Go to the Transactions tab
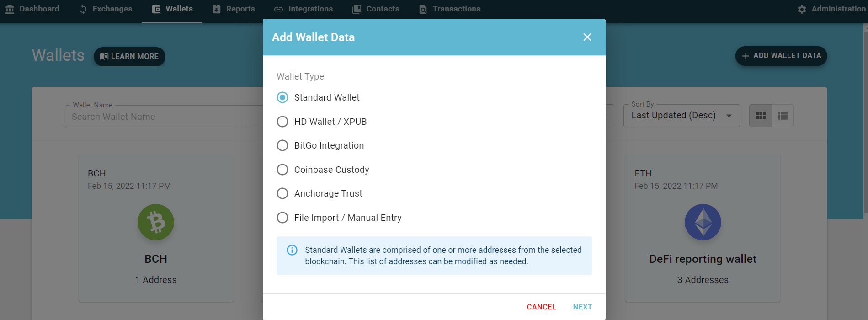 450,9
